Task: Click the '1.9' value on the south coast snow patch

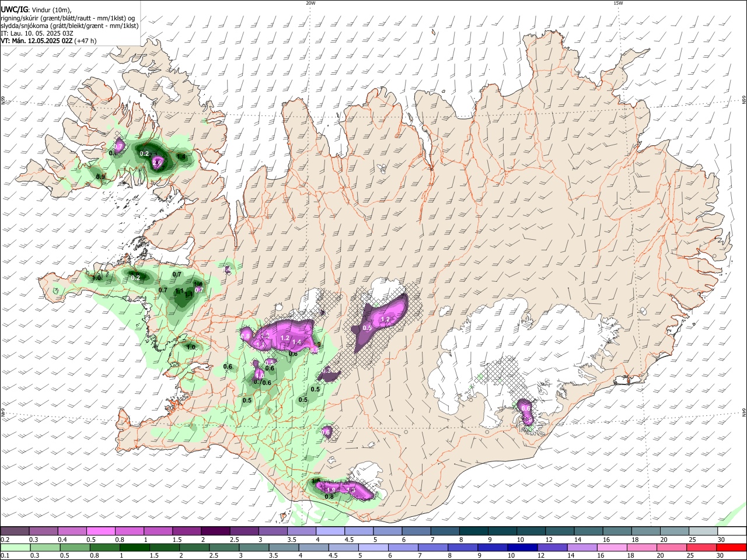Action: [x=331, y=489]
